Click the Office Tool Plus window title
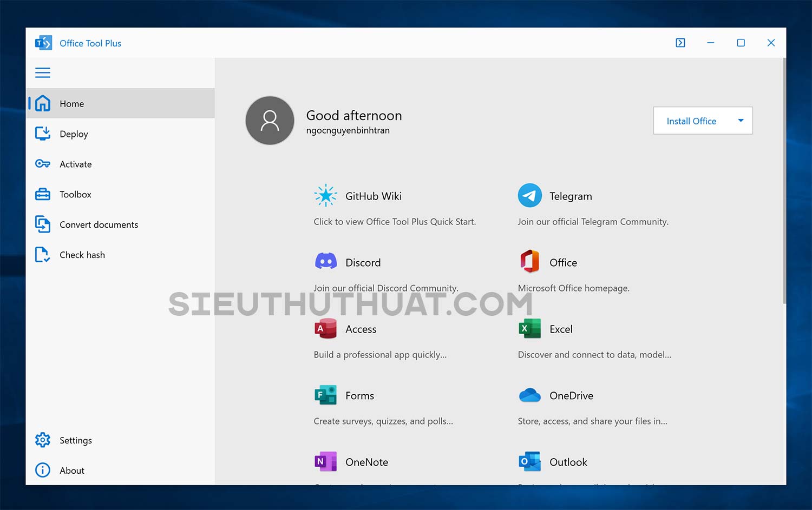812x510 pixels. pyautogui.click(x=90, y=43)
